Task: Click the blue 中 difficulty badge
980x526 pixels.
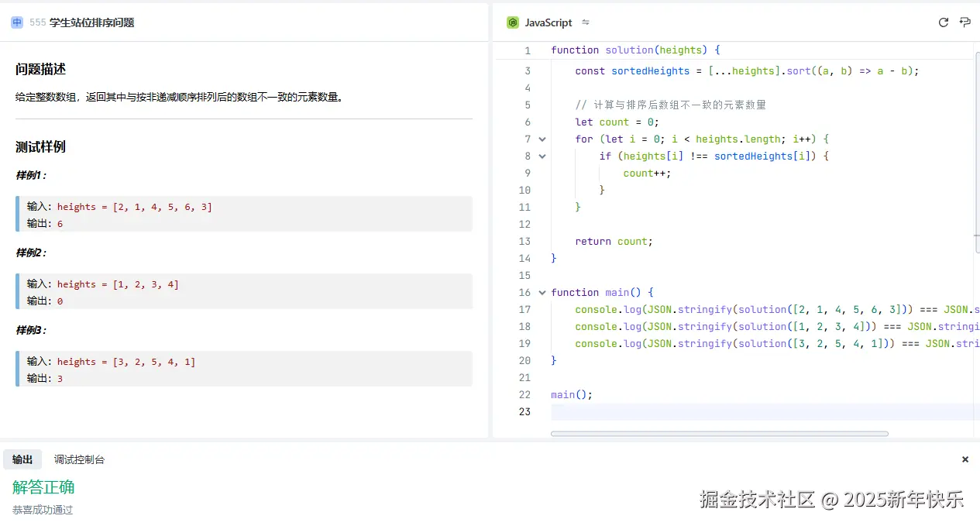Action: 17,22
